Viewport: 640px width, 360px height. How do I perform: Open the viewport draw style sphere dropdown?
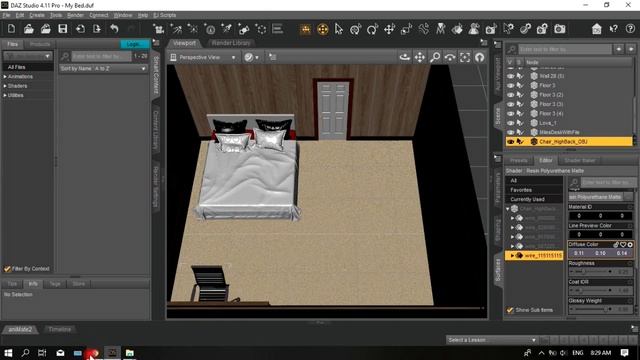[x=251, y=58]
